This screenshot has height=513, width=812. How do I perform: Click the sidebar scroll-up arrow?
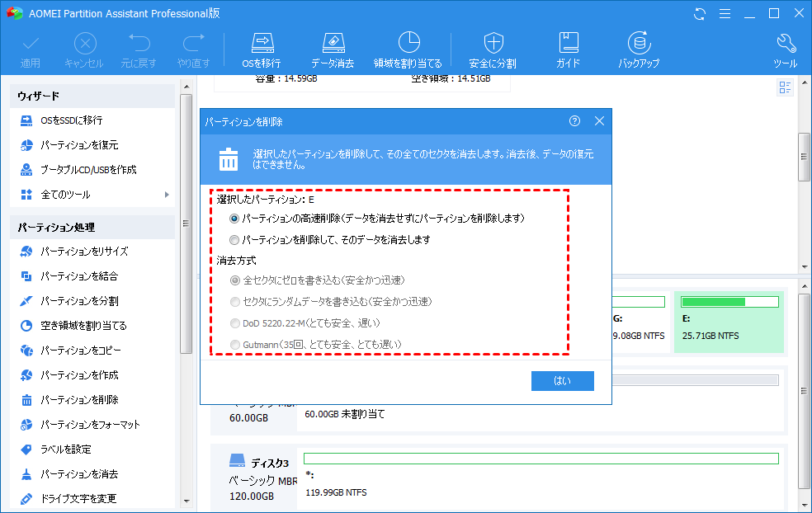coord(186,87)
